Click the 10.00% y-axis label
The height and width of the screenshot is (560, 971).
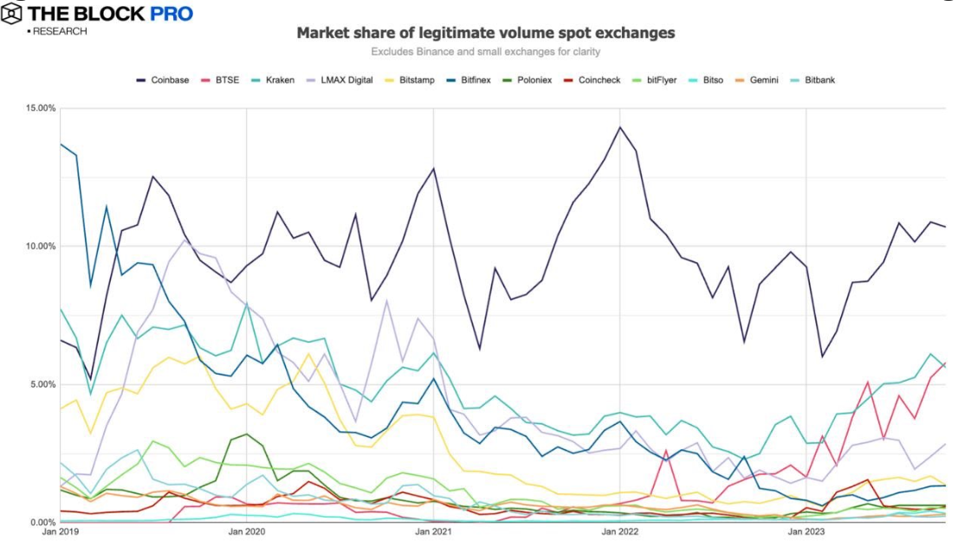pos(40,247)
